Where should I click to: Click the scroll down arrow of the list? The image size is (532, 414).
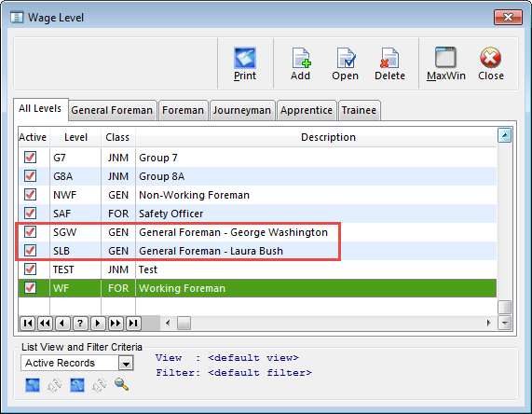[505, 323]
